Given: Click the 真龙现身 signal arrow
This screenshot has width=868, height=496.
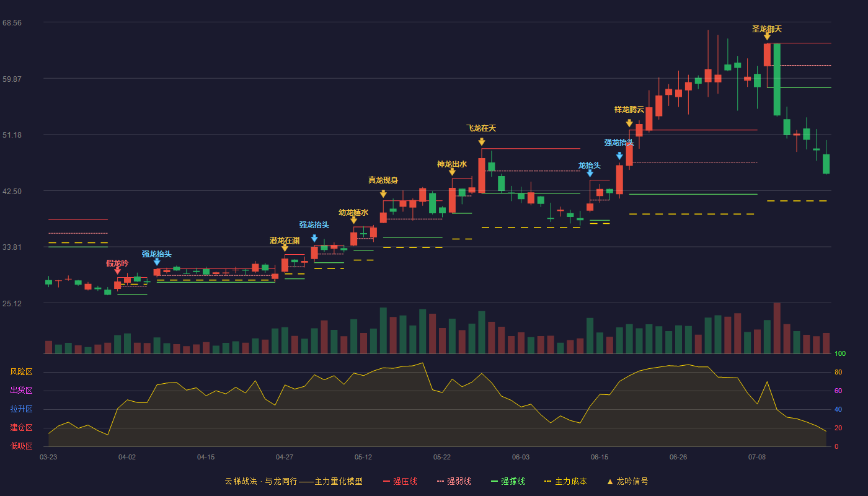Looking at the screenshot, I should point(383,194).
